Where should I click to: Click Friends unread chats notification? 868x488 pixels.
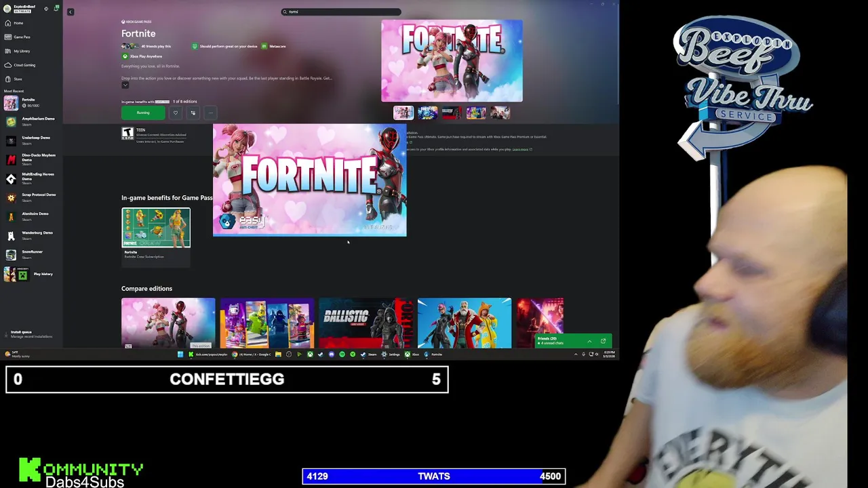coord(551,344)
